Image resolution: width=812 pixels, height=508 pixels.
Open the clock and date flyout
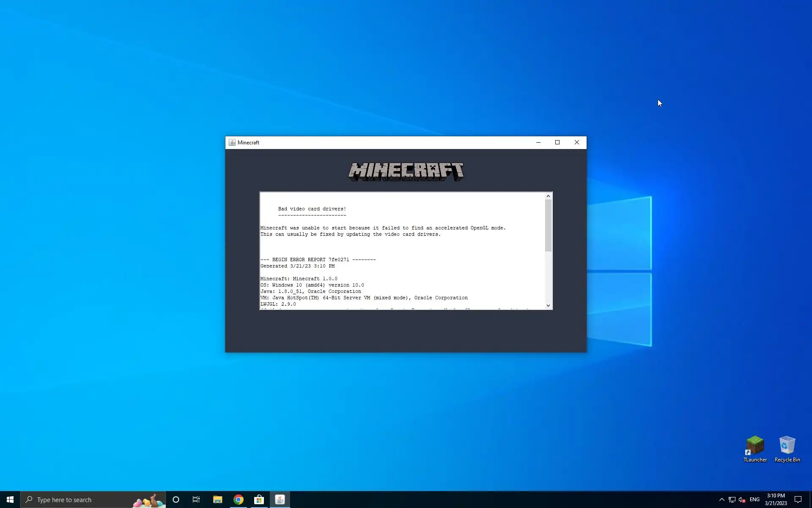coord(776,500)
